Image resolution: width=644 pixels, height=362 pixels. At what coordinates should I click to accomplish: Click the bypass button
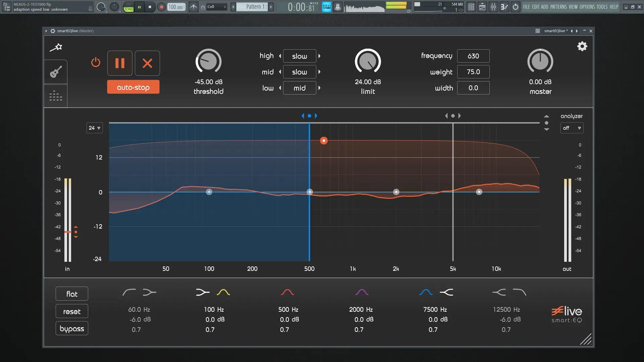(x=72, y=328)
